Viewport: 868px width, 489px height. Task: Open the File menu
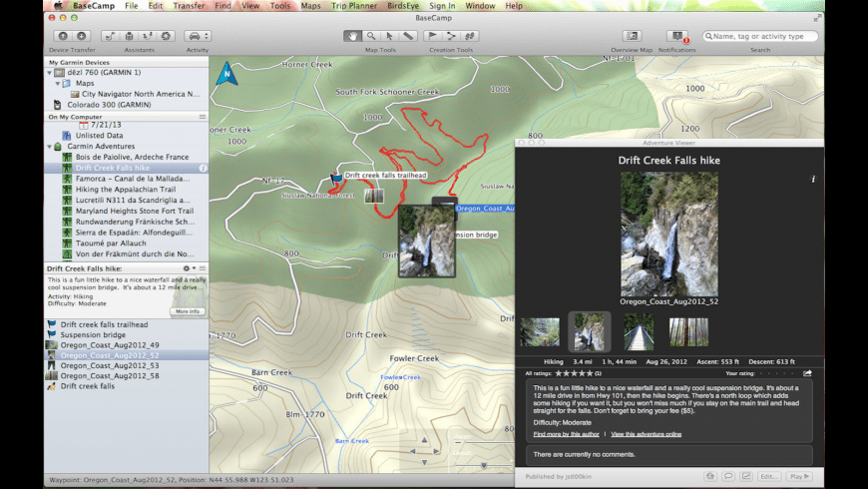(x=131, y=6)
